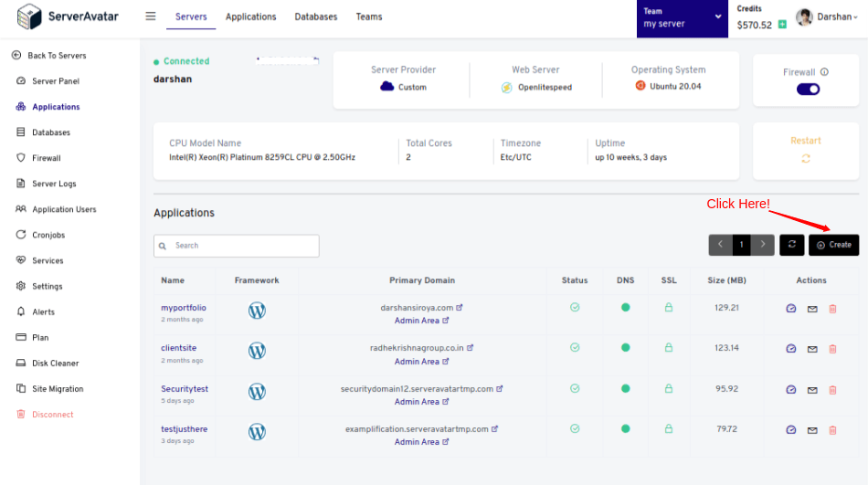Switch to the Databases top tab
The width and height of the screenshot is (868, 485).
(x=315, y=16)
